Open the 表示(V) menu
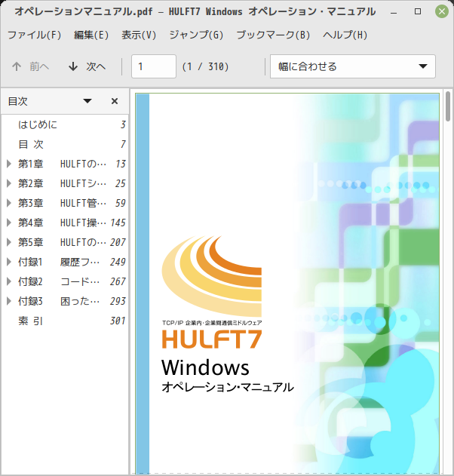Screen dimensions: 454x476 pos(139,35)
